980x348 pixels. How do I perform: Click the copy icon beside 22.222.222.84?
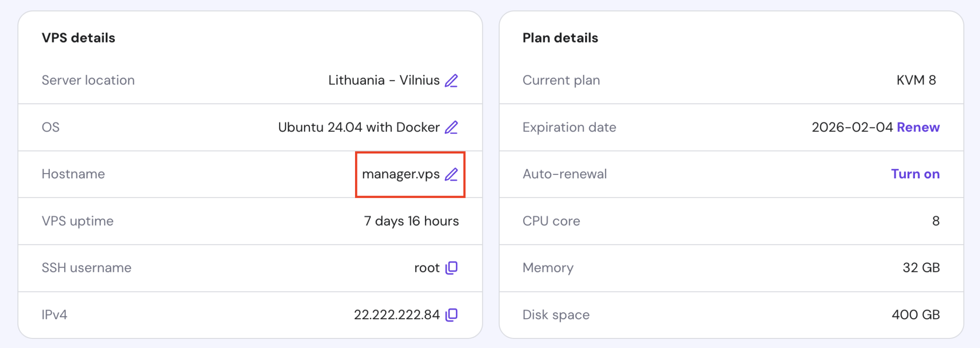click(452, 315)
